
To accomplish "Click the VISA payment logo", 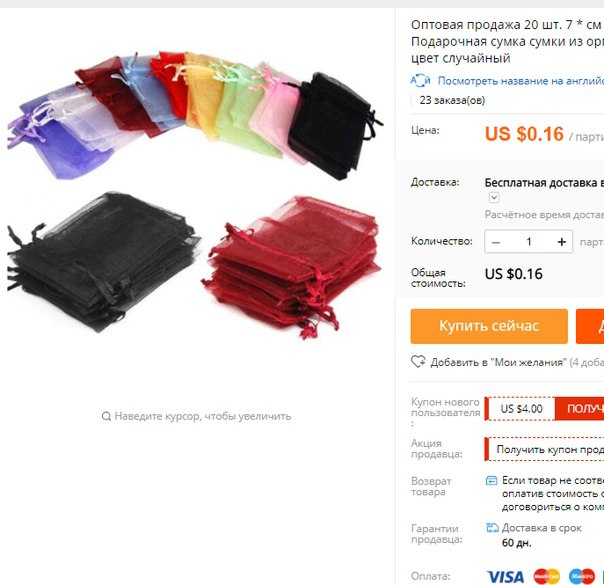I will [505, 577].
